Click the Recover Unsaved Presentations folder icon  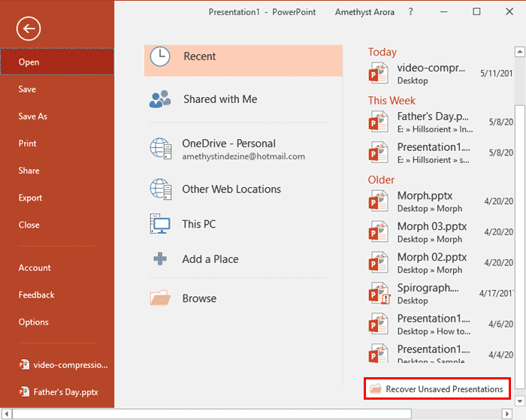[x=376, y=388]
